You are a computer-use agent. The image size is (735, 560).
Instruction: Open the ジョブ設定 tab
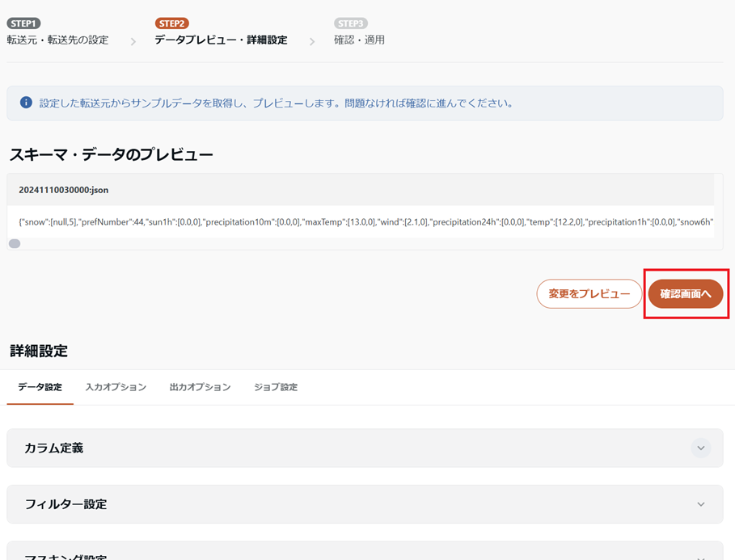pos(277,387)
